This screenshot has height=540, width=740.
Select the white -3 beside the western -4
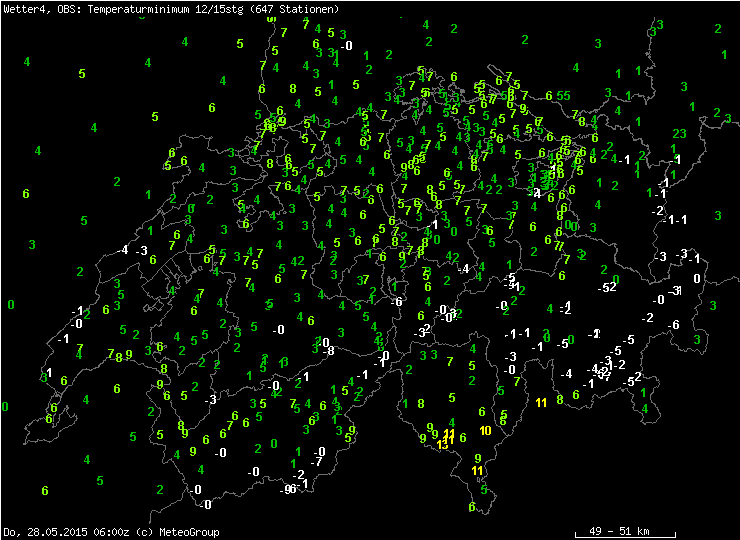(x=142, y=251)
